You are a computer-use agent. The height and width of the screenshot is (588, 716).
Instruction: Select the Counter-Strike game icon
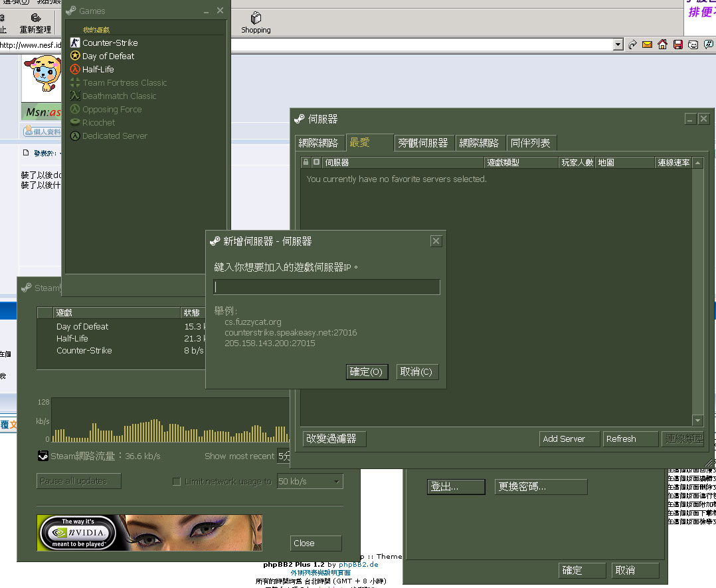tap(75, 43)
